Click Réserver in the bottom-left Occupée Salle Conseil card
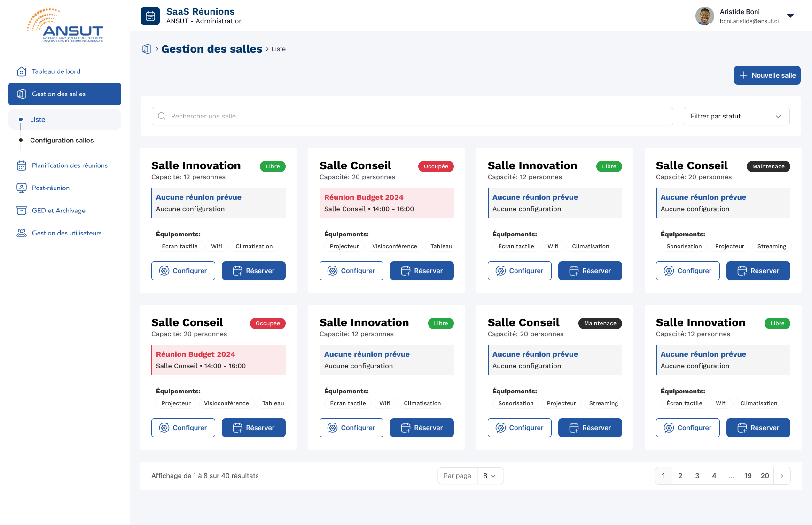This screenshot has height=525, width=812. click(254, 428)
